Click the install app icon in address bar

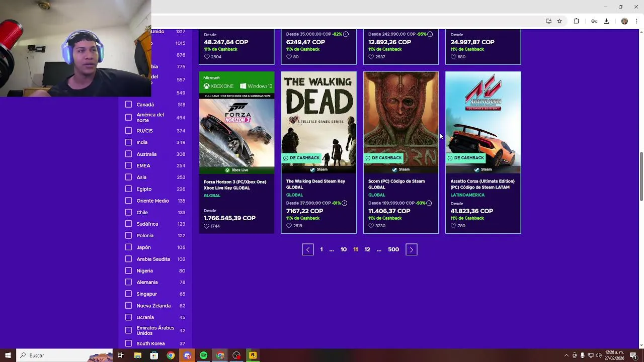point(548,21)
